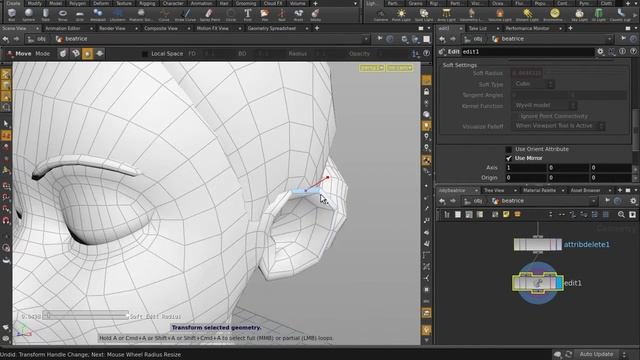The image size is (640, 360).
Task: Add a Camera from lights shelf
Action: click(380, 15)
